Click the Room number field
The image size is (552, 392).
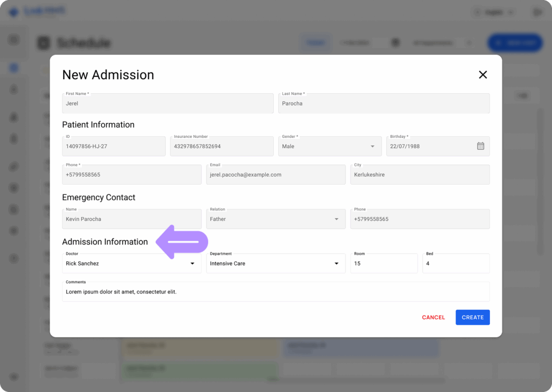384,263
